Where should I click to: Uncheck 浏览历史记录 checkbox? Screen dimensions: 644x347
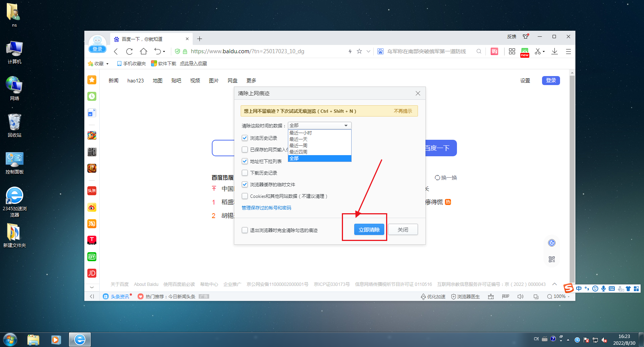point(245,138)
